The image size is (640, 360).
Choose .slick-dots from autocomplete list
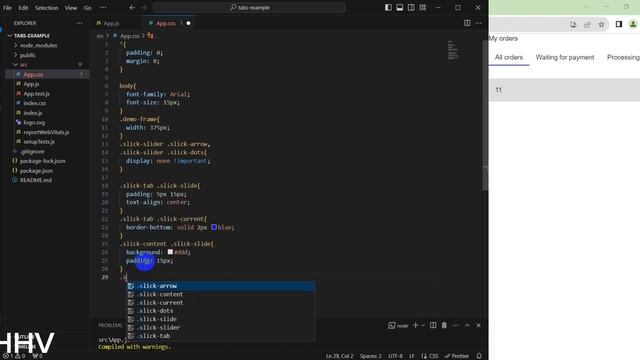coord(220,311)
